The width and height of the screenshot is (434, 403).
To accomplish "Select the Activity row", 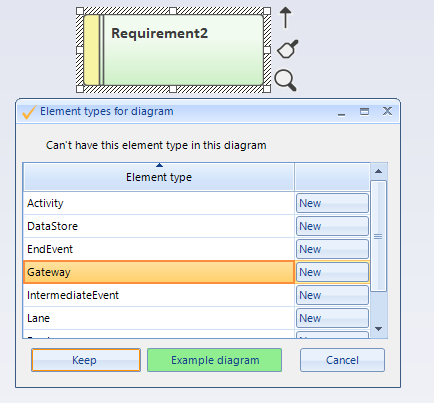I will point(159,203).
